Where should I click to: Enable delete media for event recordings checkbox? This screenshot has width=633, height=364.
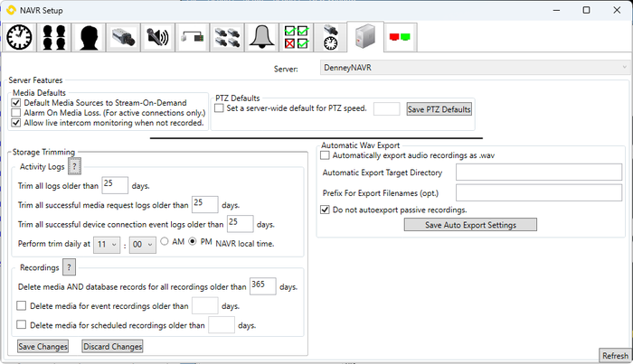pos(23,305)
